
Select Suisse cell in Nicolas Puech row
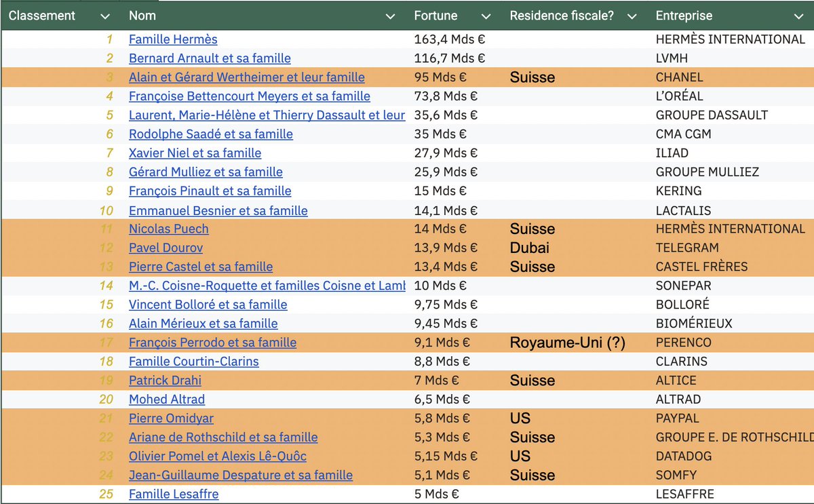click(x=532, y=229)
